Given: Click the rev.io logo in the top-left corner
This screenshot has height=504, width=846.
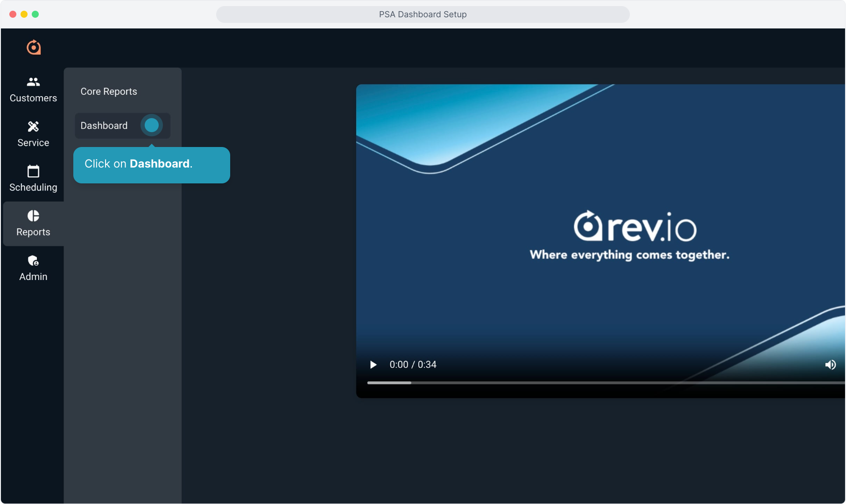Looking at the screenshot, I should 34,47.
